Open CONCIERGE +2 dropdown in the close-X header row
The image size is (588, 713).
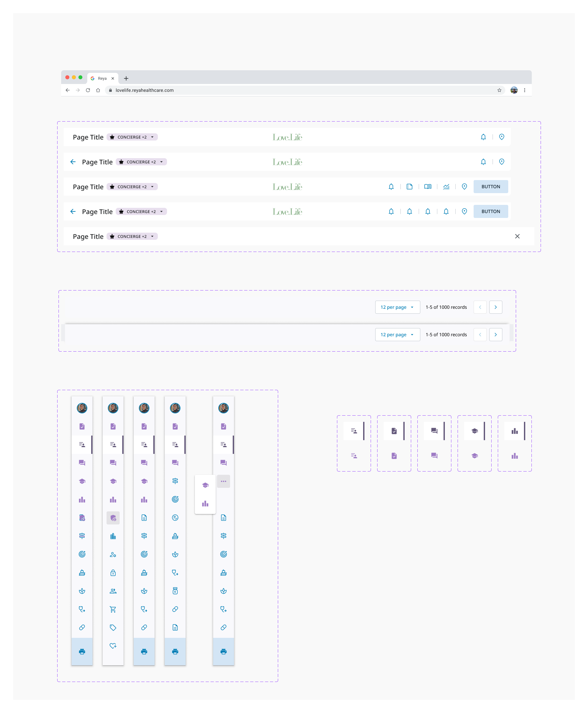(x=132, y=236)
